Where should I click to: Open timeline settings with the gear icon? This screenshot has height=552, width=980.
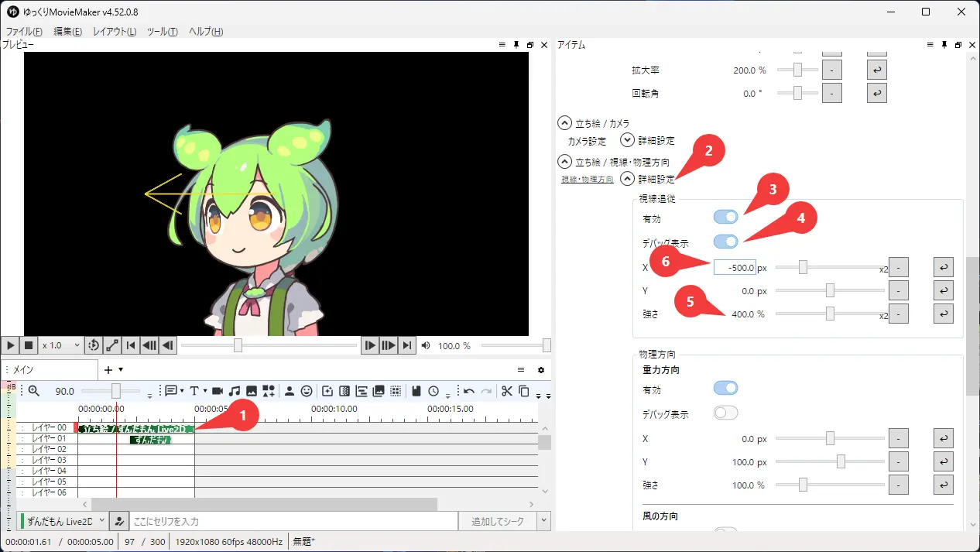pyautogui.click(x=541, y=370)
